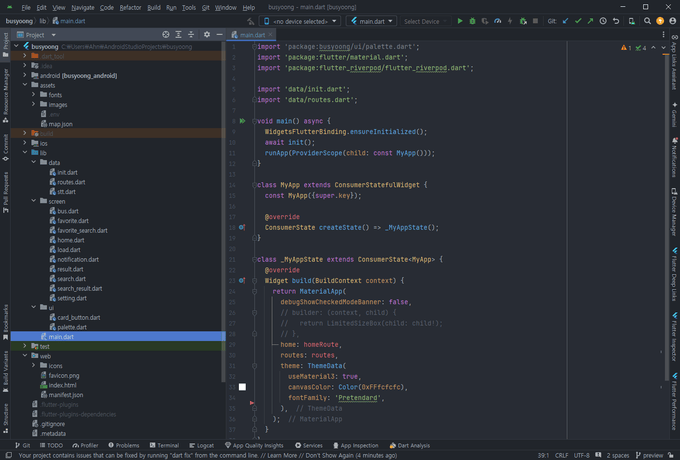Click Select Opened File target icon
Viewport: 680px width, 460px height.
pyautogui.click(x=166, y=35)
